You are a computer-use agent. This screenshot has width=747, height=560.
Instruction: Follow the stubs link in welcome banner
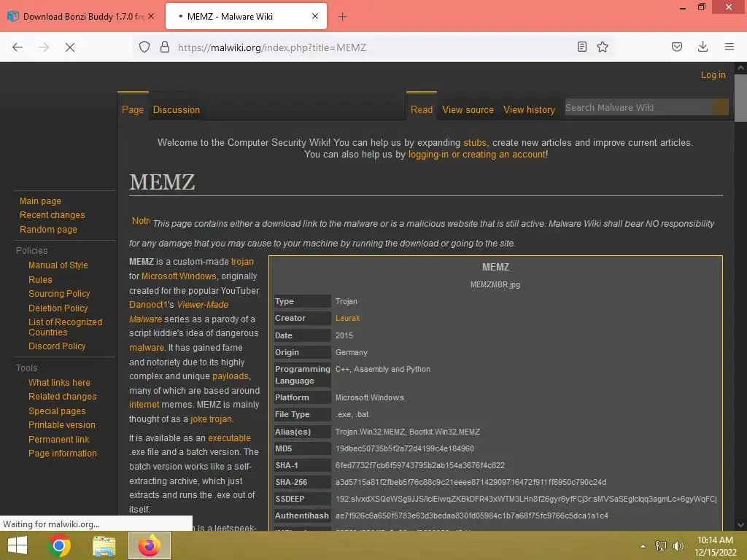(x=474, y=142)
